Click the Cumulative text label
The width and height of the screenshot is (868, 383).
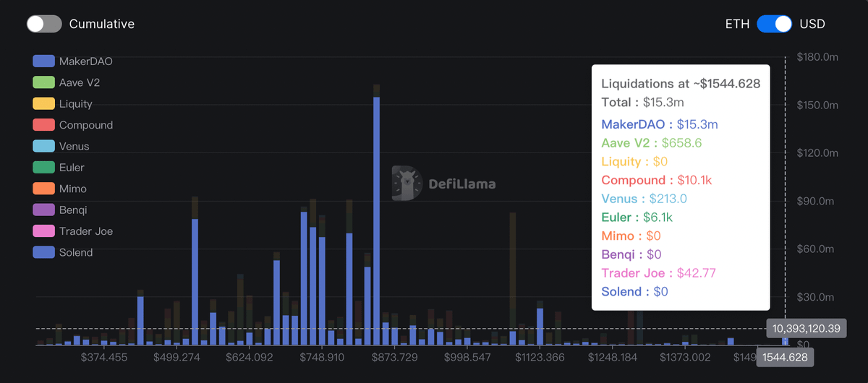[102, 24]
